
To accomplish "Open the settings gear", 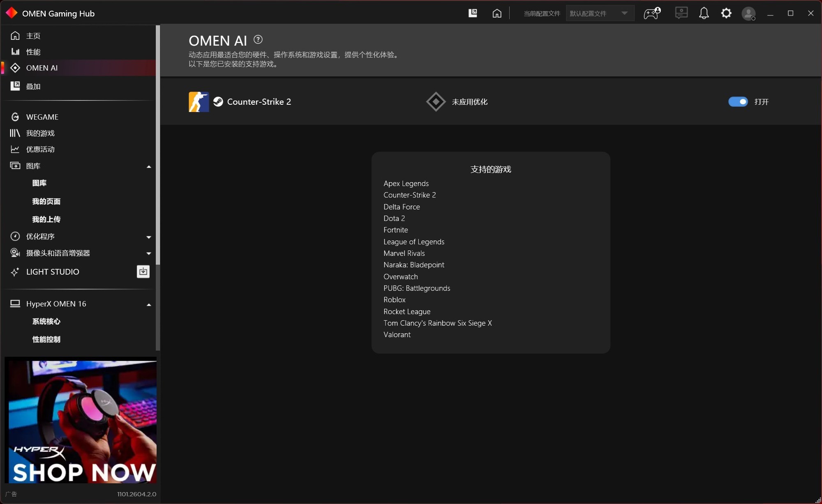I will [x=726, y=13].
